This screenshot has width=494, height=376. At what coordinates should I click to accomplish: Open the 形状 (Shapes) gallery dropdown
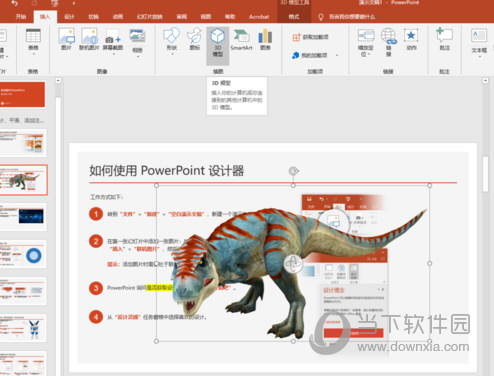172,41
